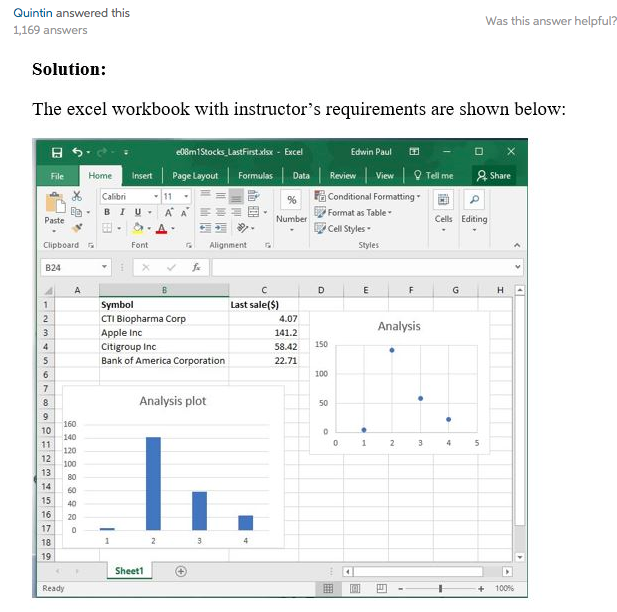This screenshot has width=617, height=612.
Task: Click the Align Left icon
Action: click(x=205, y=212)
